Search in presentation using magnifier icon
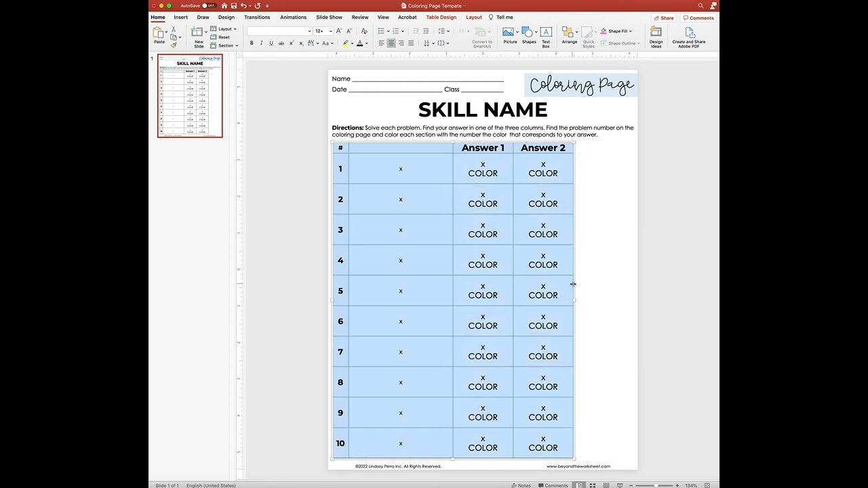Viewport: 868px width, 488px height. (x=701, y=5)
